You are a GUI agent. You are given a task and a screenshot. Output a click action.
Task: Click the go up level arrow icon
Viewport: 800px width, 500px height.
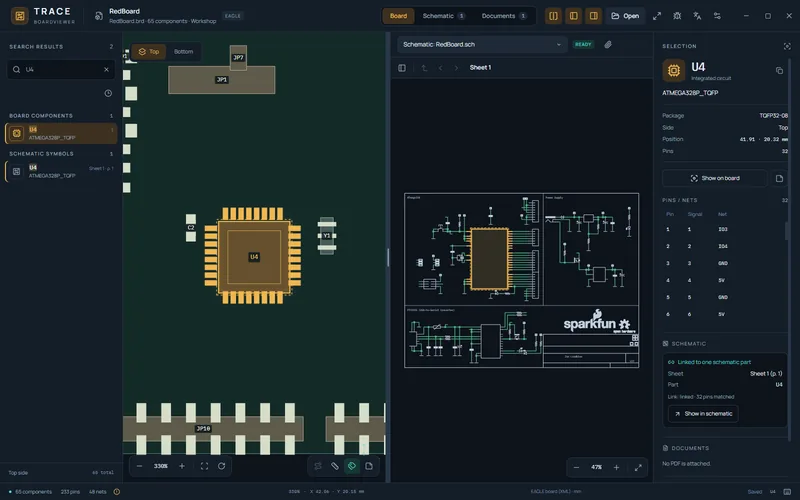(424, 67)
